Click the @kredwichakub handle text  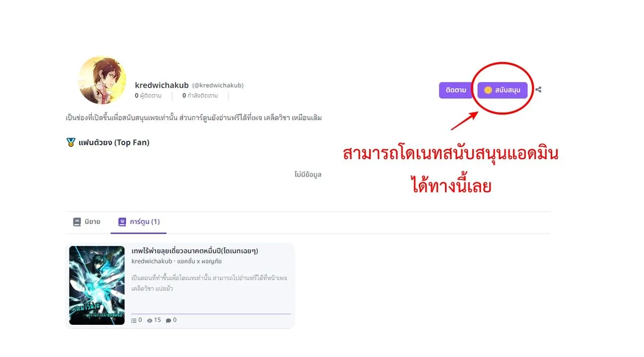coord(218,85)
